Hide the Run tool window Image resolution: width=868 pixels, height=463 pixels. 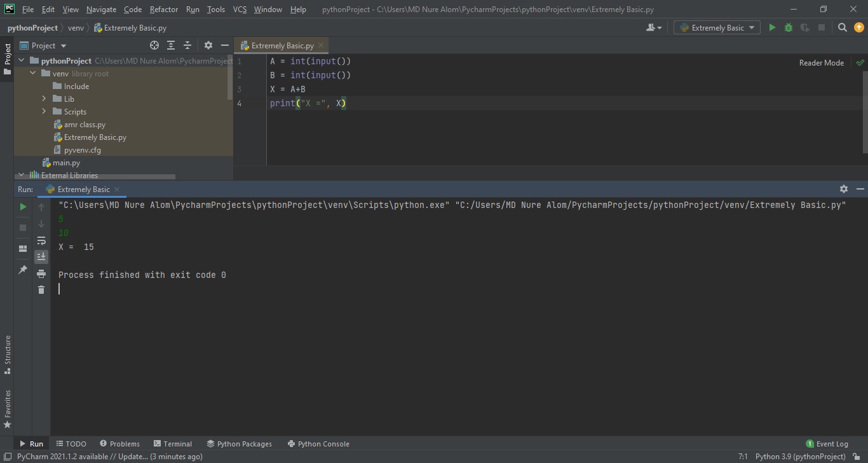pos(860,189)
